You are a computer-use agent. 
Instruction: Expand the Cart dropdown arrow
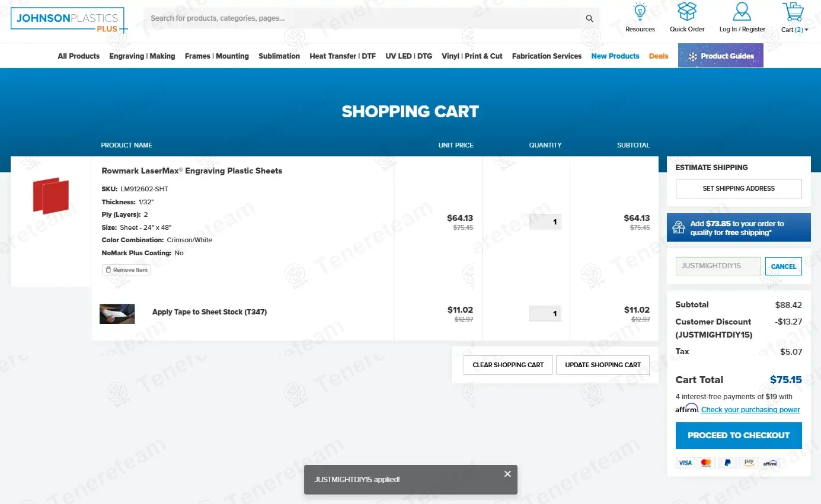(x=806, y=30)
